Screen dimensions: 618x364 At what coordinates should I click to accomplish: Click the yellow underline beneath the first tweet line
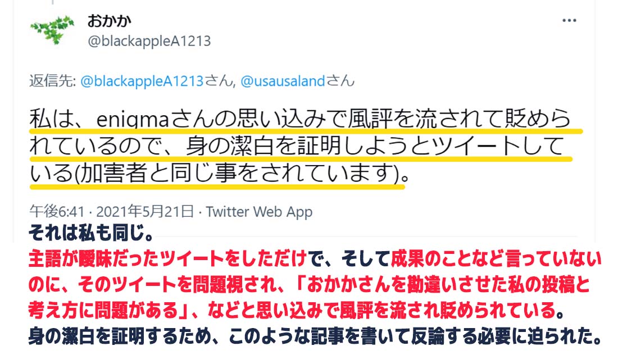coord(306,131)
